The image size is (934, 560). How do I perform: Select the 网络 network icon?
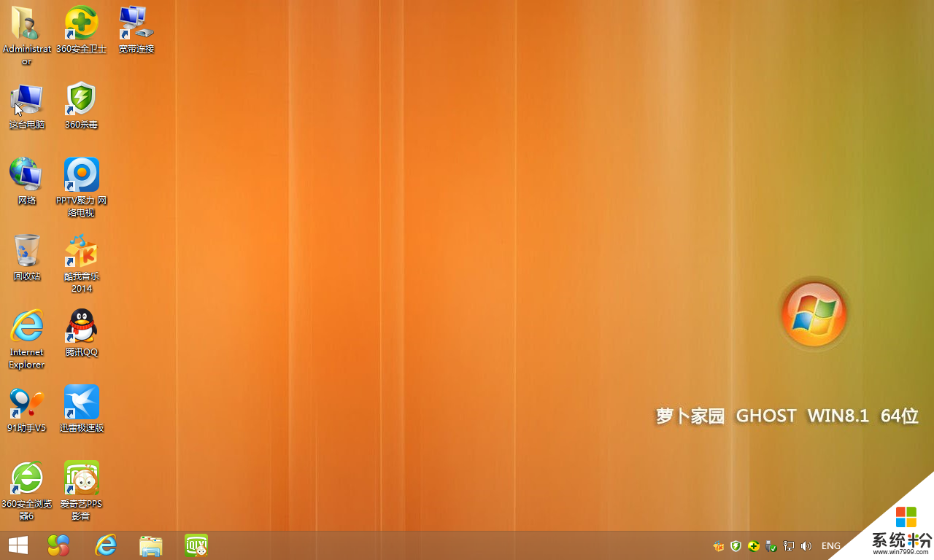pos(26,176)
